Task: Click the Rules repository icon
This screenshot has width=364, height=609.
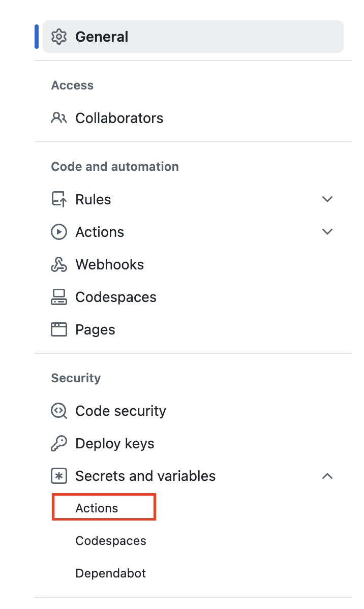Action: tap(59, 199)
